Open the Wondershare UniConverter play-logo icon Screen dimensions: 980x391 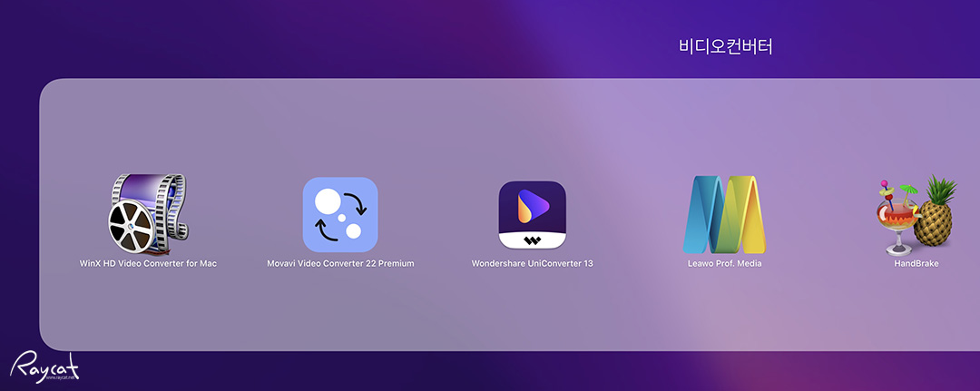(x=532, y=215)
